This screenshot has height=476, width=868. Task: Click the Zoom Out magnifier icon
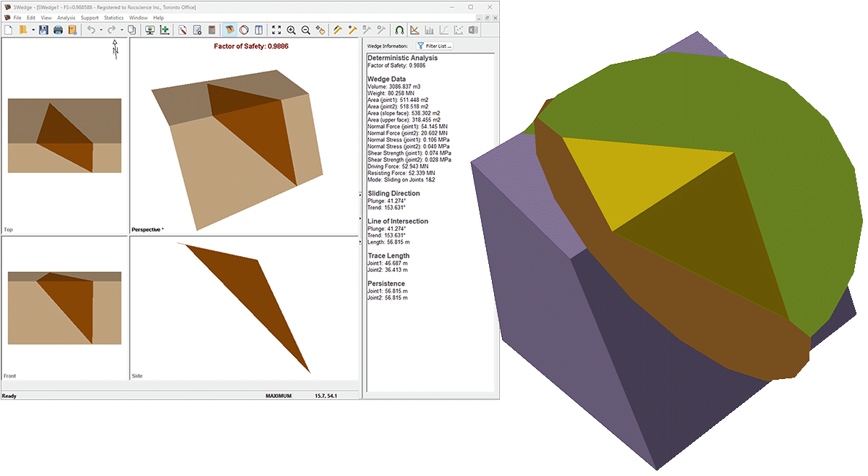click(305, 30)
